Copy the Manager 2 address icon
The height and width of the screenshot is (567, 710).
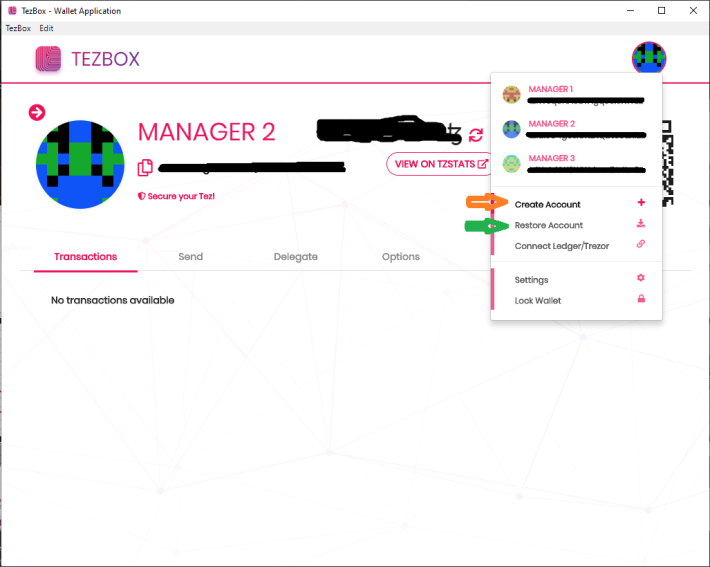pyautogui.click(x=145, y=167)
